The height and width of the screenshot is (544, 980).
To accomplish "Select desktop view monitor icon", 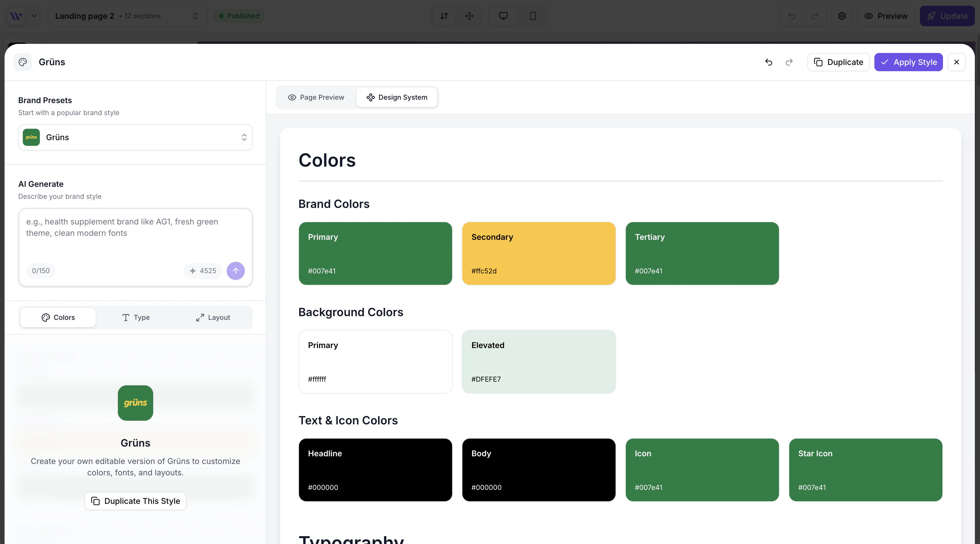I will click(x=503, y=16).
